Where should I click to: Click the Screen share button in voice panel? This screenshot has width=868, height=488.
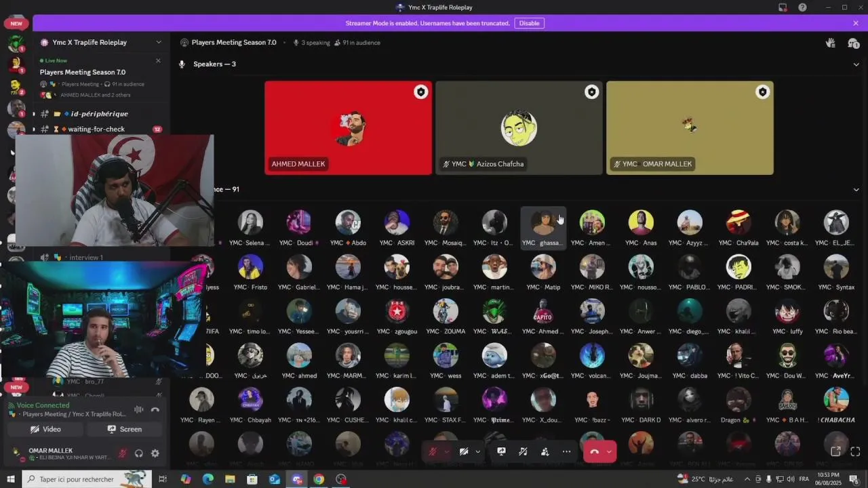click(124, 429)
